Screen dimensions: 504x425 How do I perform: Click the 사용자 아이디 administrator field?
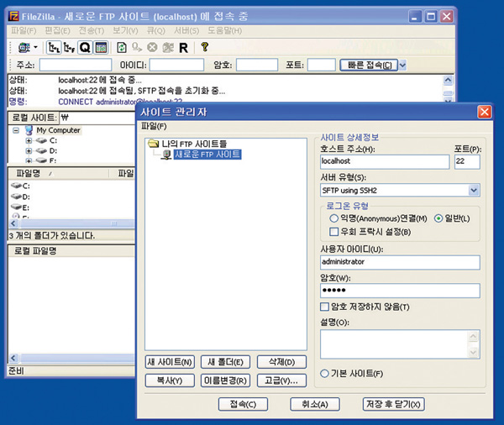point(400,262)
